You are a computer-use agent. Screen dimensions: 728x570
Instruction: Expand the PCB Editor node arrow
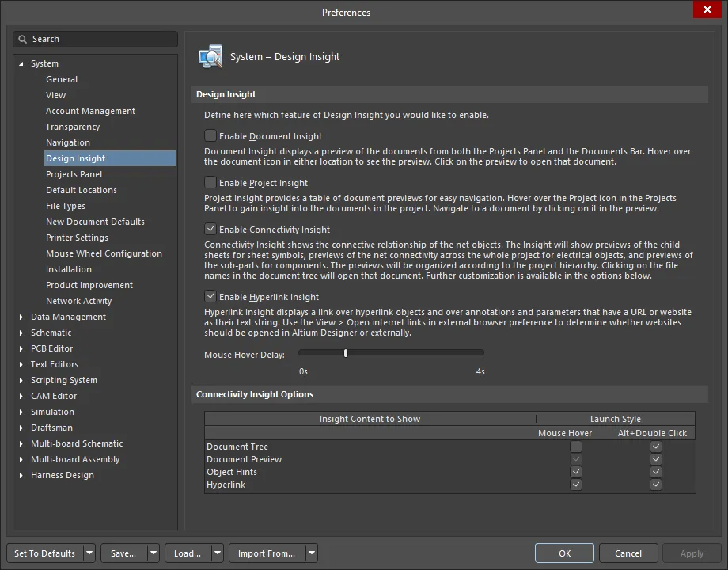click(21, 348)
